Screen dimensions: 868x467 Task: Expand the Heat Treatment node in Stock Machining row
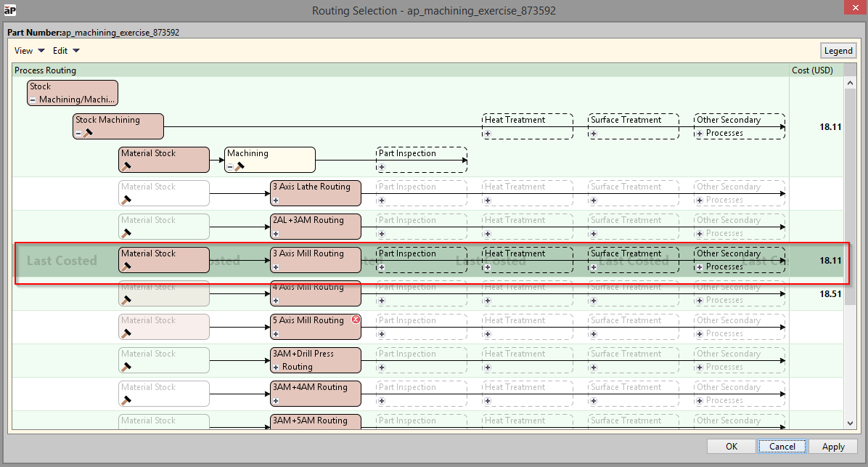click(488, 134)
